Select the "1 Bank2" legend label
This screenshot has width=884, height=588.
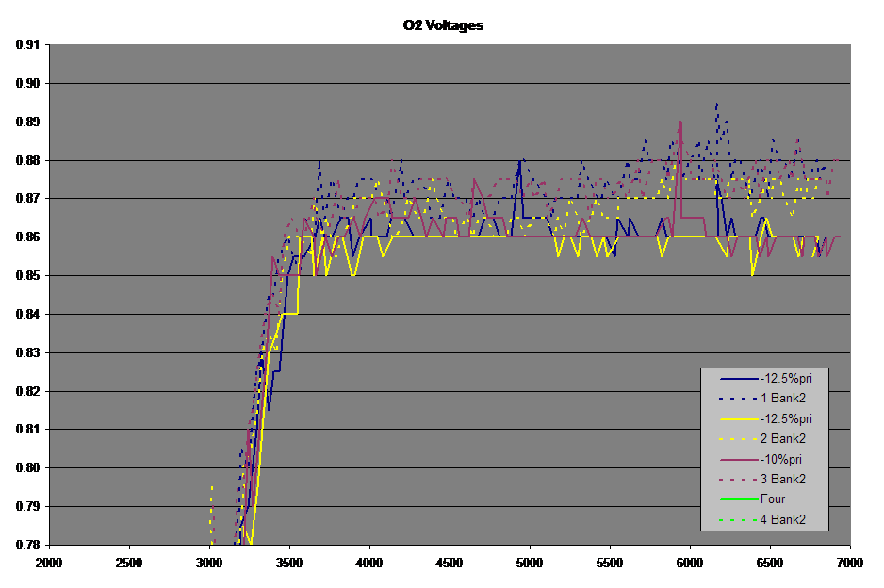[x=782, y=399]
